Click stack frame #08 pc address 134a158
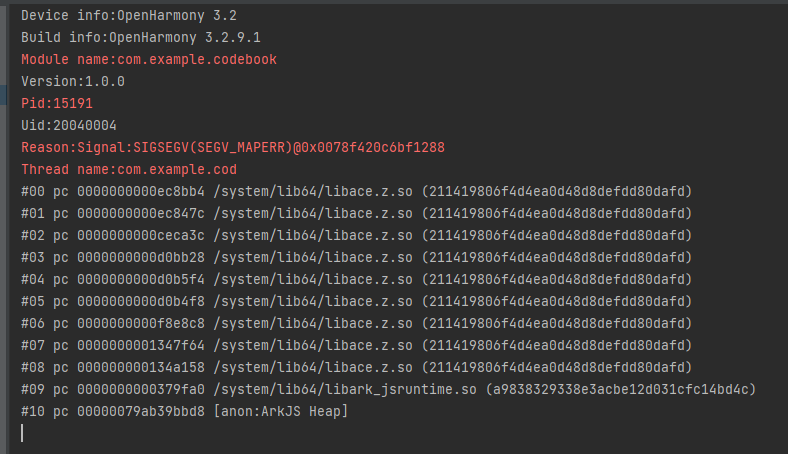The height and width of the screenshot is (454, 788). tap(141, 368)
